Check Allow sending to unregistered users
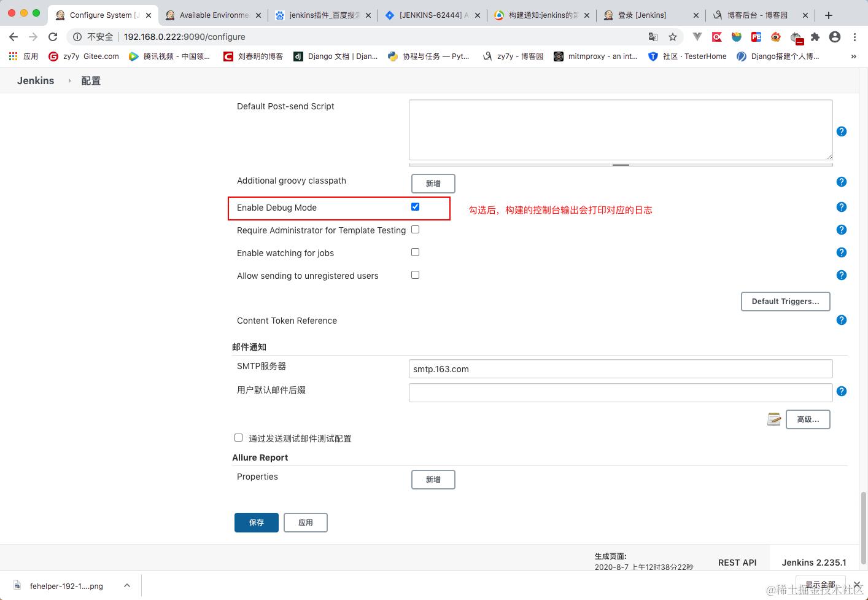Viewport: 868px width, 600px height. (x=416, y=275)
